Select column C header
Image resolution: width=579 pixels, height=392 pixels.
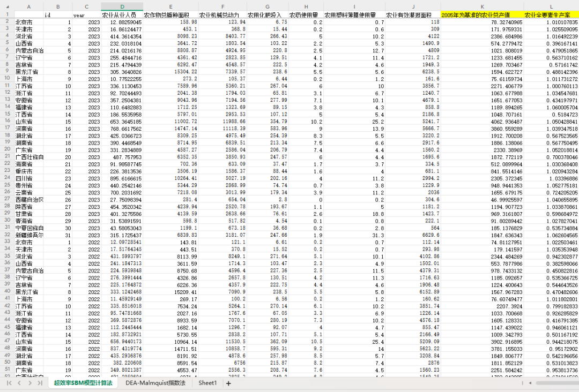click(86, 6)
